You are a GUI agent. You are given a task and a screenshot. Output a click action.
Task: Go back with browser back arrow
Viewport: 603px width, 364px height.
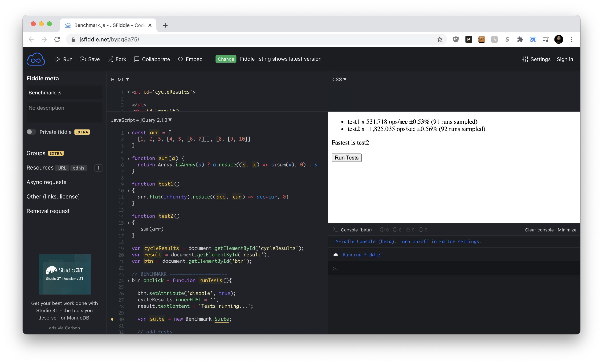pos(31,39)
